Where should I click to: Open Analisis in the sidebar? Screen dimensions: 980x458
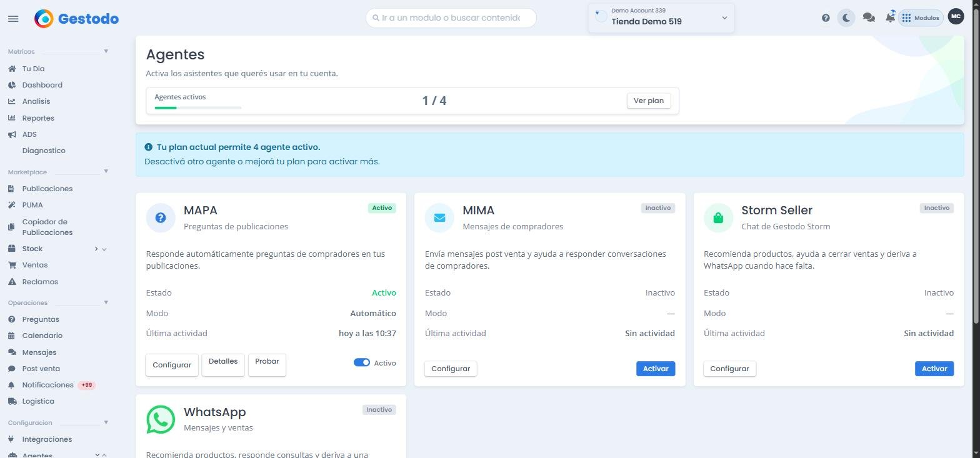(36, 101)
